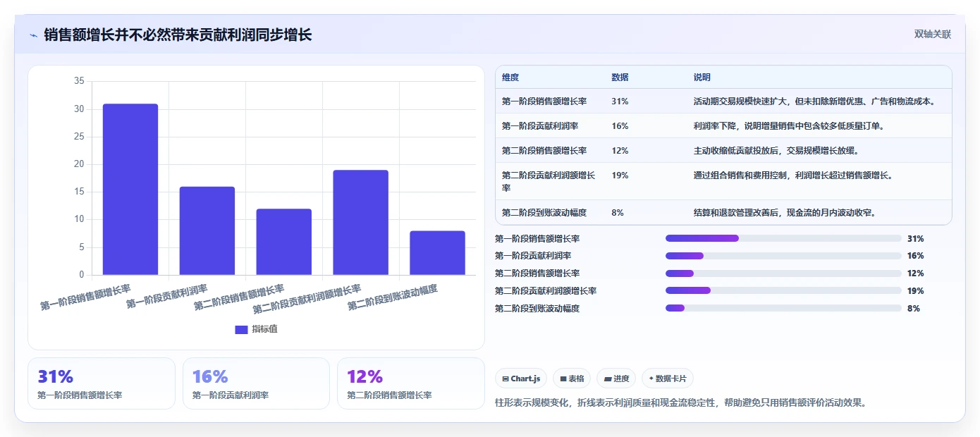Click progress list label 第二阶段贡献利润额增长率

[x=546, y=291]
